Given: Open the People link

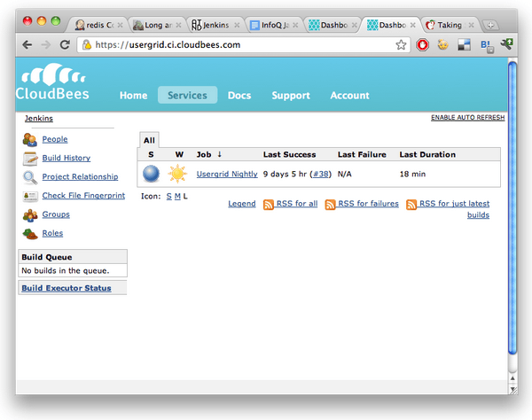Looking at the screenshot, I should point(55,139).
